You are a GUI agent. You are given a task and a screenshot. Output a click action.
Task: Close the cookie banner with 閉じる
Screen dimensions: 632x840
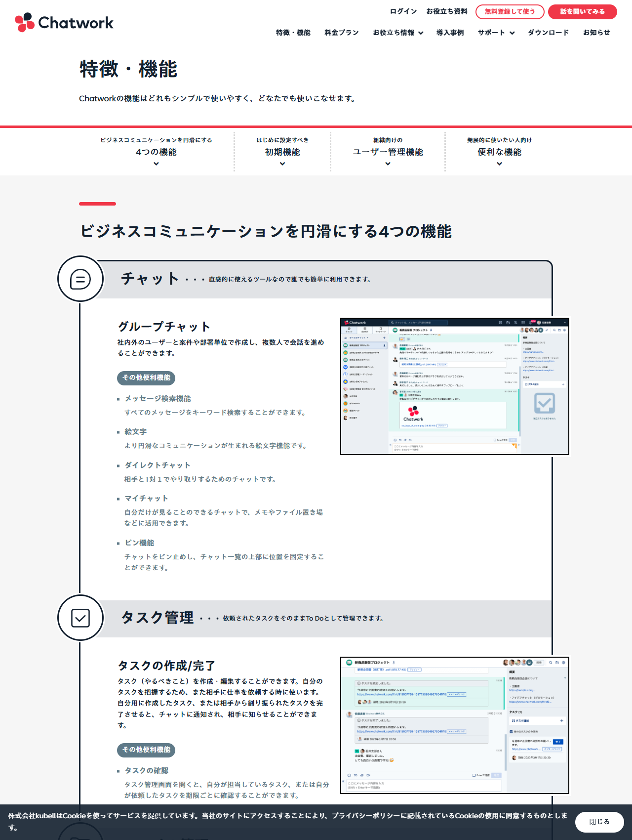coord(599,822)
